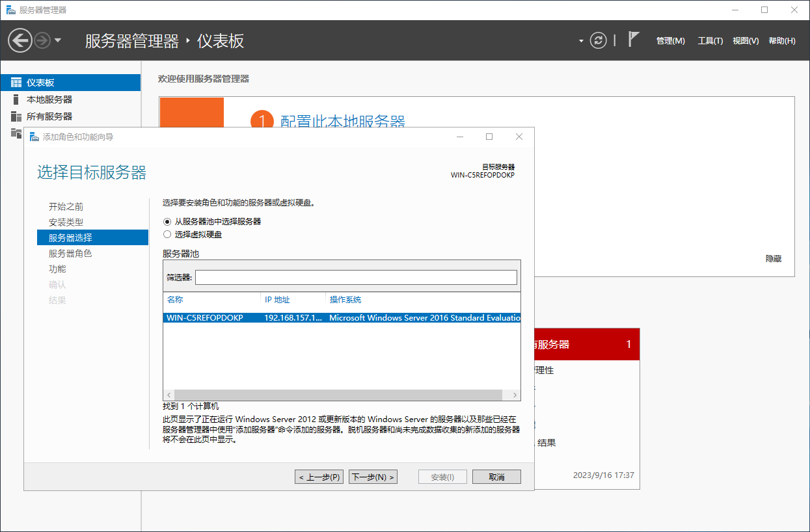Viewport: 810px width, 532px height.
Task: Click the 192.168.157.1... IP address cell
Action: [x=293, y=318]
